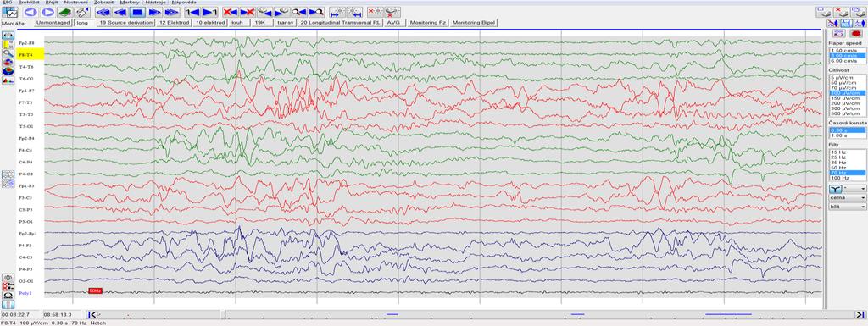Go forward with the round right arrow
This screenshot has width=868, height=326.
pos(47,12)
